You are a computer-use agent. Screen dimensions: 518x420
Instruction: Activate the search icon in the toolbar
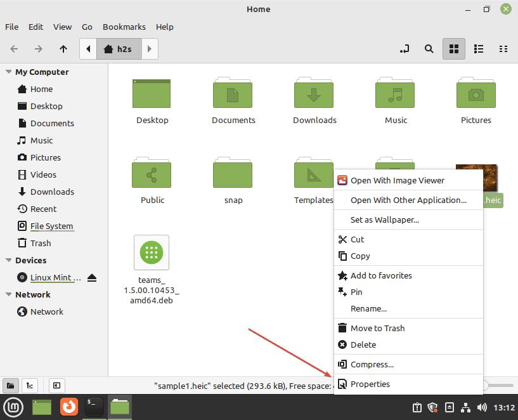[429, 49]
